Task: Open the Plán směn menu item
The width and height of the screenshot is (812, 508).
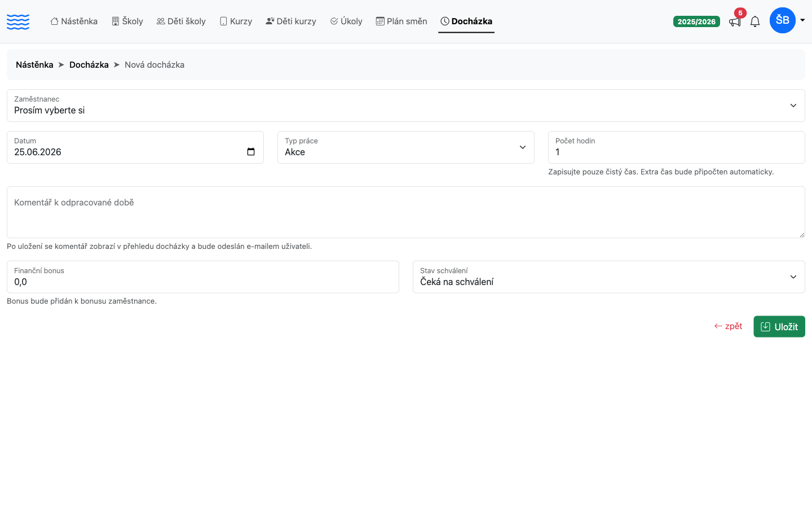Action: (x=401, y=21)
